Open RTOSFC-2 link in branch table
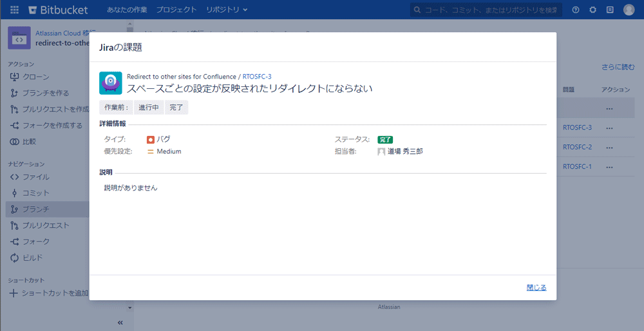Image resolution: width=644 pixels, height=331 pixels. (x=577, y=147)
